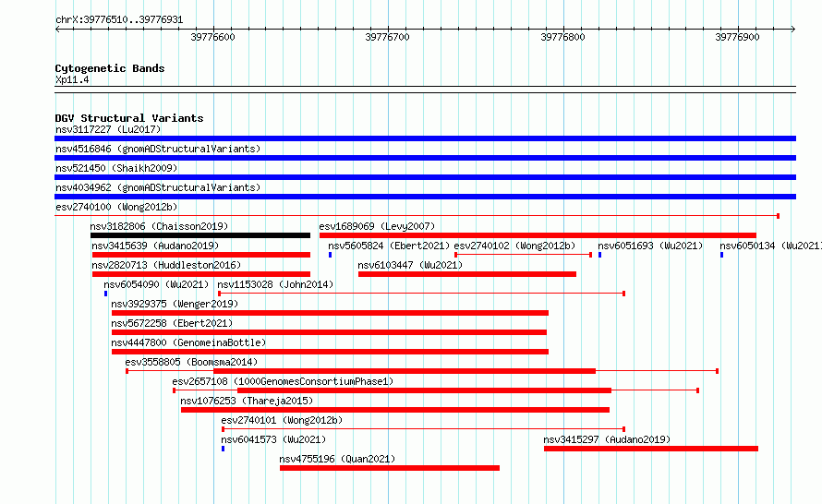The image size is (822, 504).
Task: Click the blue nsv6050134 Wu2021 marker
Action: [x=722, y=255]
